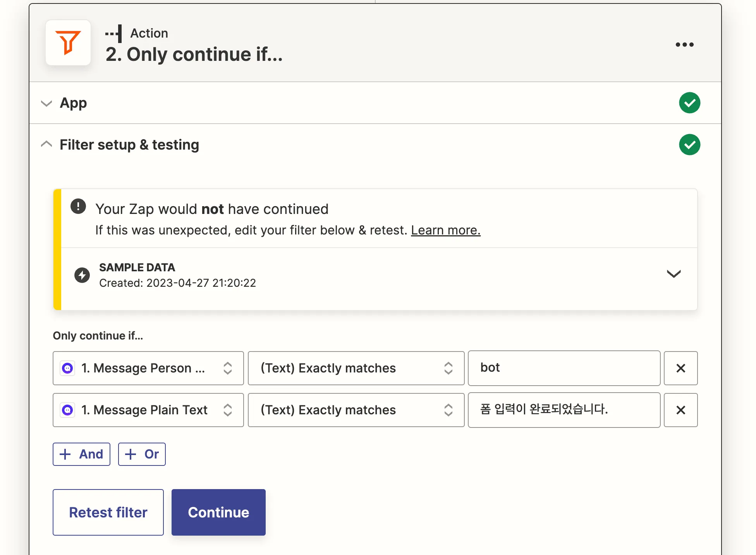Click the orange Filter app icon
Screen dimensions: 756x555
click(68, 43)
